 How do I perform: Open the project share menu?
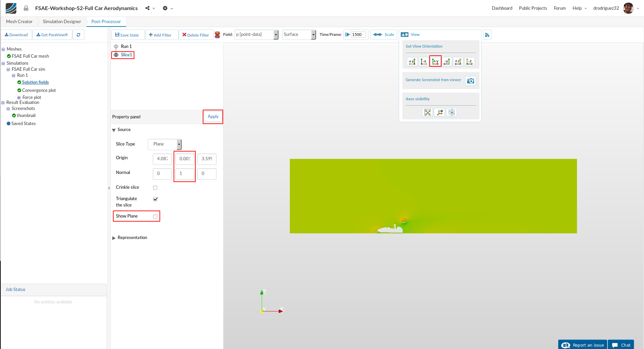tap(150, 8)
